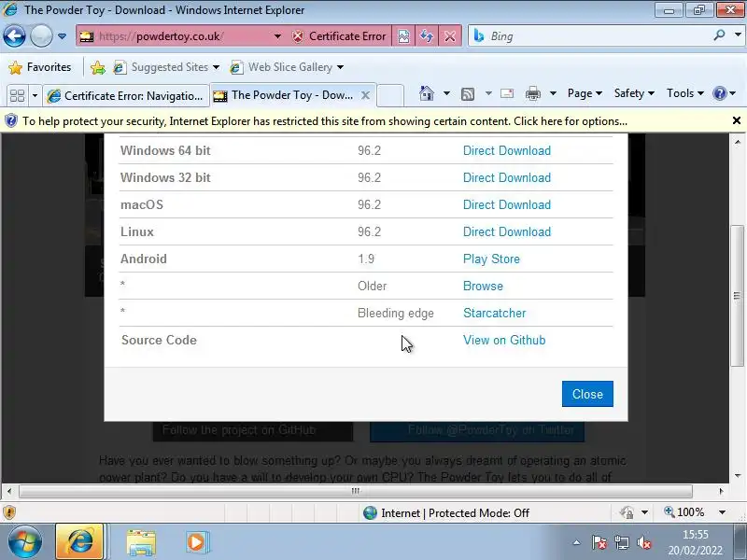The width and height of the screenshot is (747, 560).
Task: Click the Forward navigation arrow
Action: coord(41,35)
